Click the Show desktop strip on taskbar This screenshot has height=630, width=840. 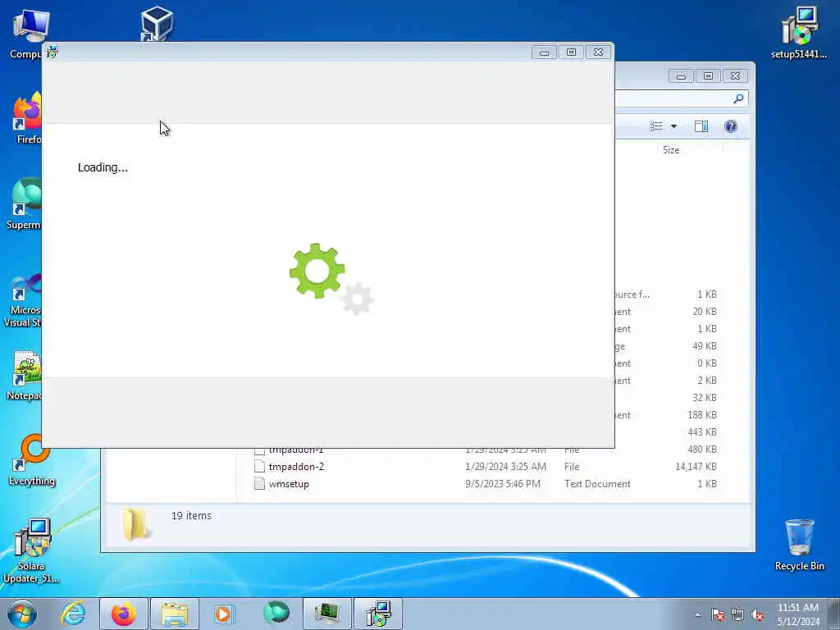coord(834,614)
